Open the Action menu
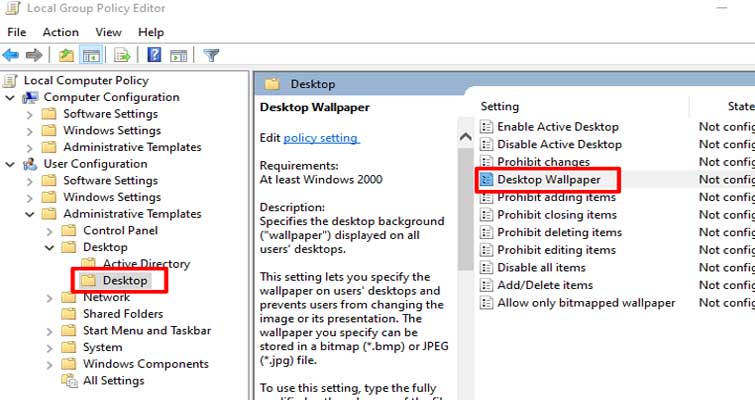Viewport: 755px width, 400px height. (60, 32)
